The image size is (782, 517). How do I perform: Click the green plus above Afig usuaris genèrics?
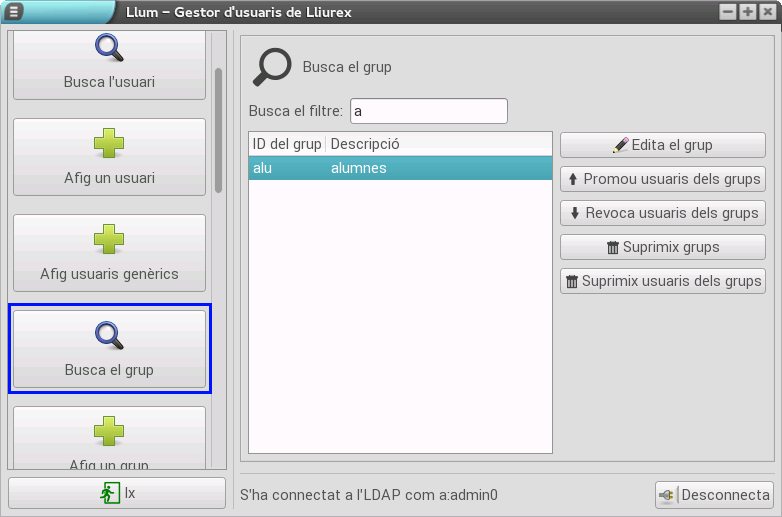109,239
